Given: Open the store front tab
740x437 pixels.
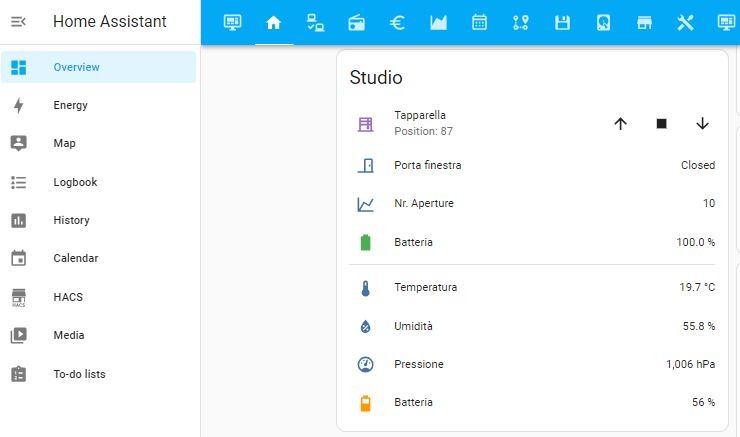Looking at the screenshot, I should tap(644, 23).
